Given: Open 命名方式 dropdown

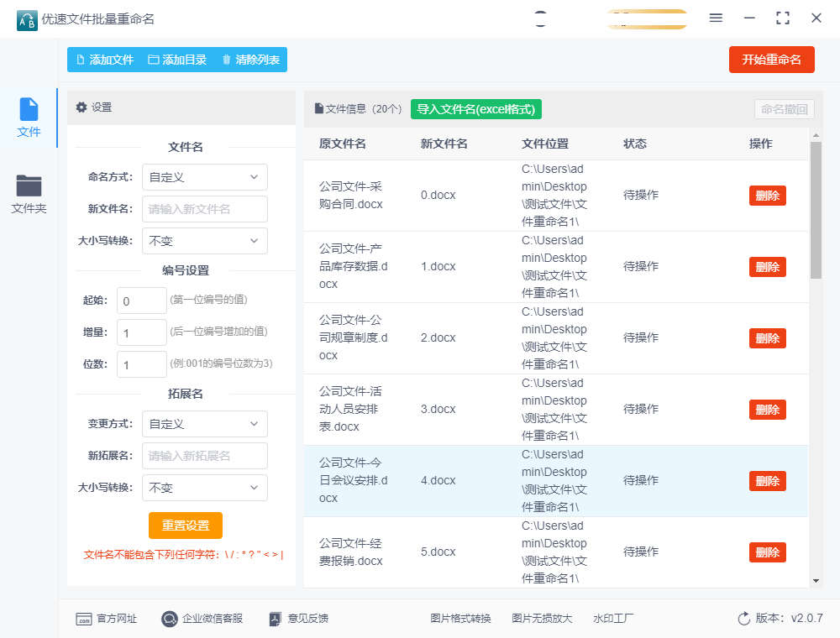Looking at the screenshot, I should coord(205,177).
